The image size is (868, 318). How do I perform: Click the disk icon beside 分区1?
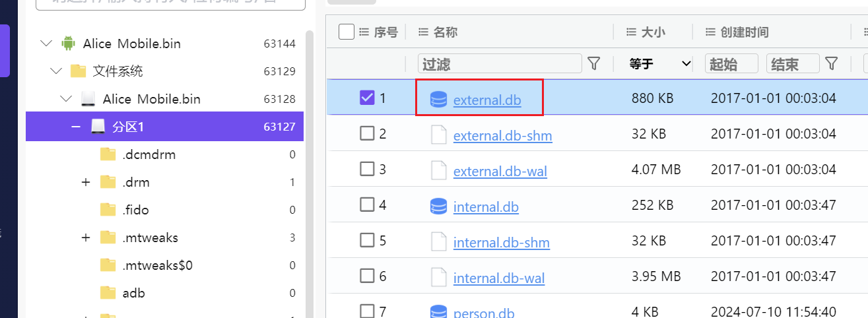click(98, 127)
